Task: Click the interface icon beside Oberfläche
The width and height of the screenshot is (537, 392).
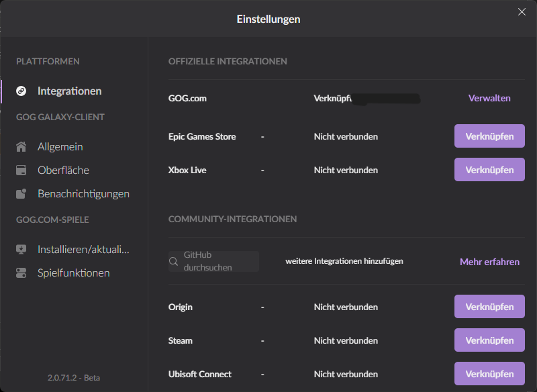Action: pyautogui.click(x=21, y=170)
